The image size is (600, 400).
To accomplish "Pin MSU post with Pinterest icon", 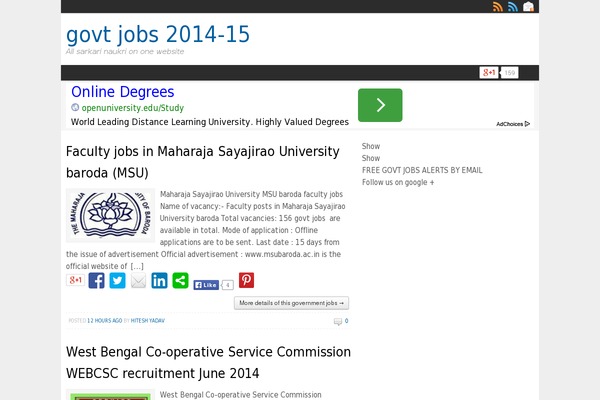I will [x=246, y=280].
